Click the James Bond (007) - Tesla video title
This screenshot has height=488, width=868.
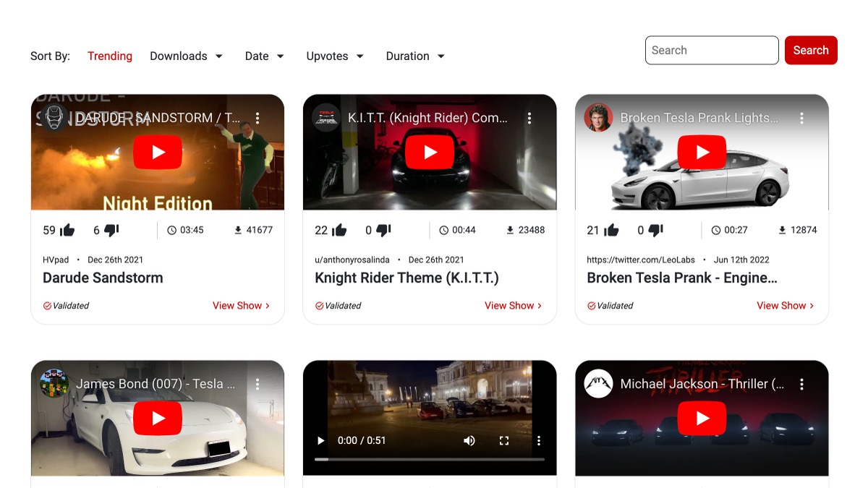click(x=156, y=384)
